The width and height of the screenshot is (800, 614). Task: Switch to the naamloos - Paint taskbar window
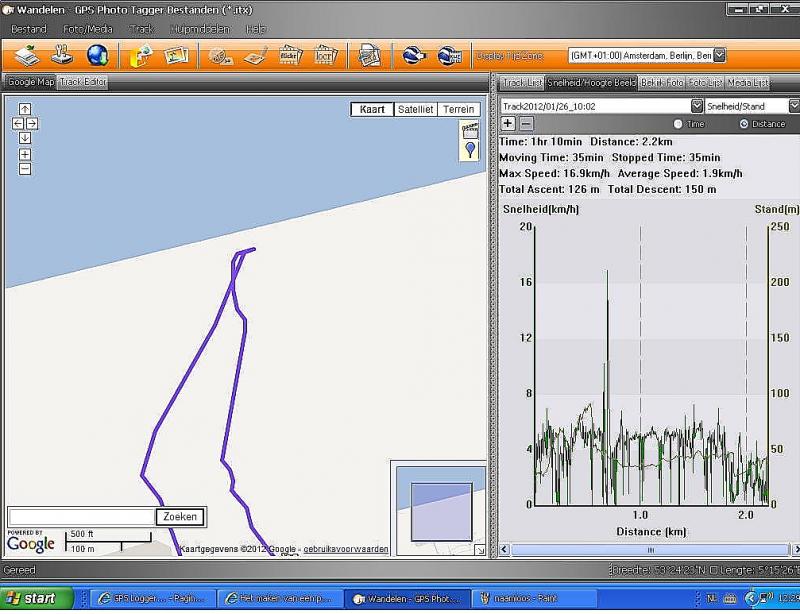click(534, 598)
